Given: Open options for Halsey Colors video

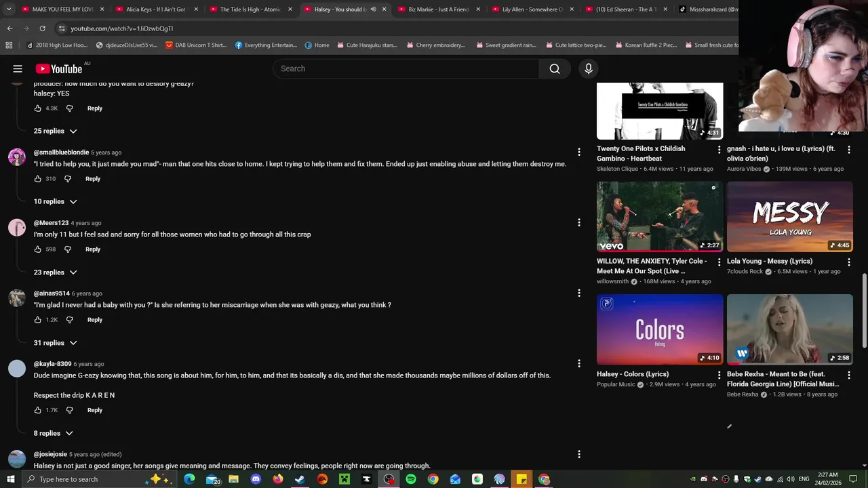Looking at the screenshot, I should point(719,375).
